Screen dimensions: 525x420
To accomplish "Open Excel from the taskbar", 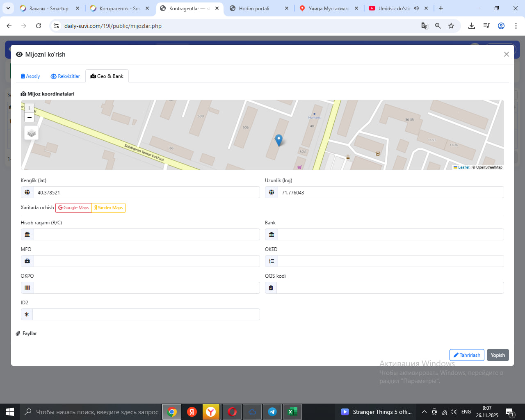I will [x=292, y=412].
